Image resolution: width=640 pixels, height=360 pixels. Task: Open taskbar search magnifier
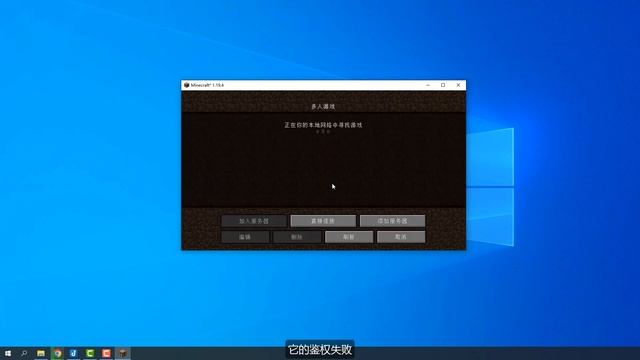[x=24, y=353]
